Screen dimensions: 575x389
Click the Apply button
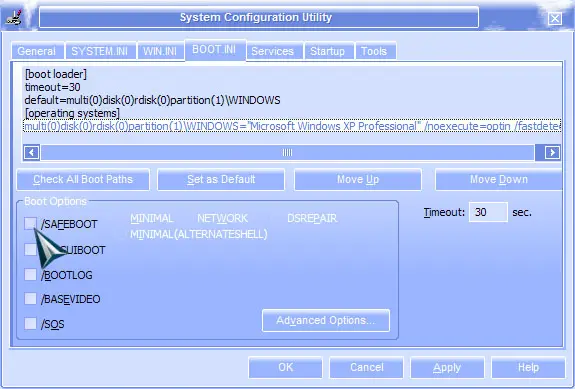click(x=447, y=367)
